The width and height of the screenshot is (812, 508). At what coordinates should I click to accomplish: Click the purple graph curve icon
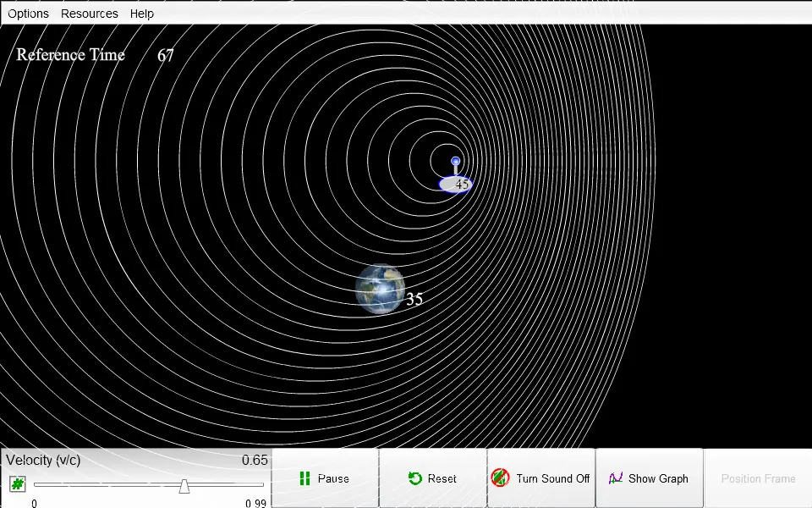tap(615, 478)
